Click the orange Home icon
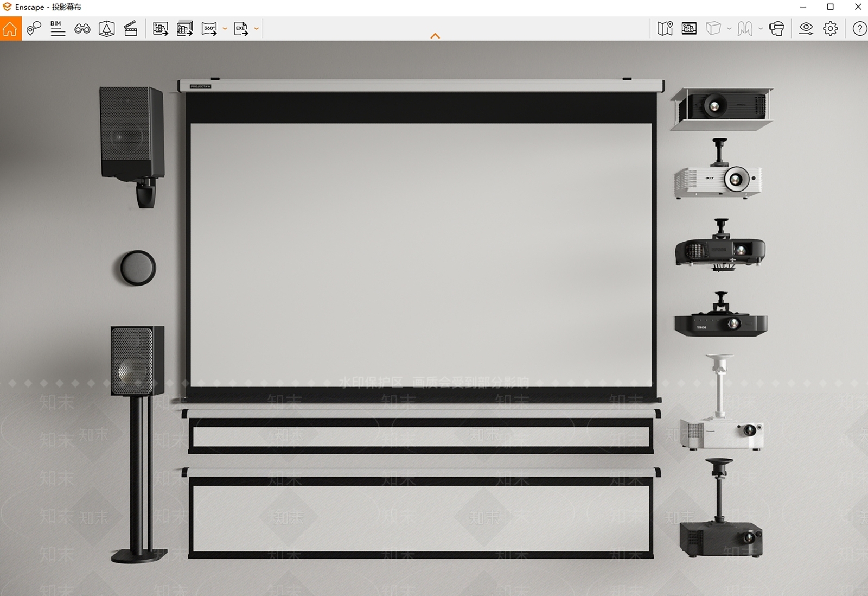 click(x=10, y=29)
